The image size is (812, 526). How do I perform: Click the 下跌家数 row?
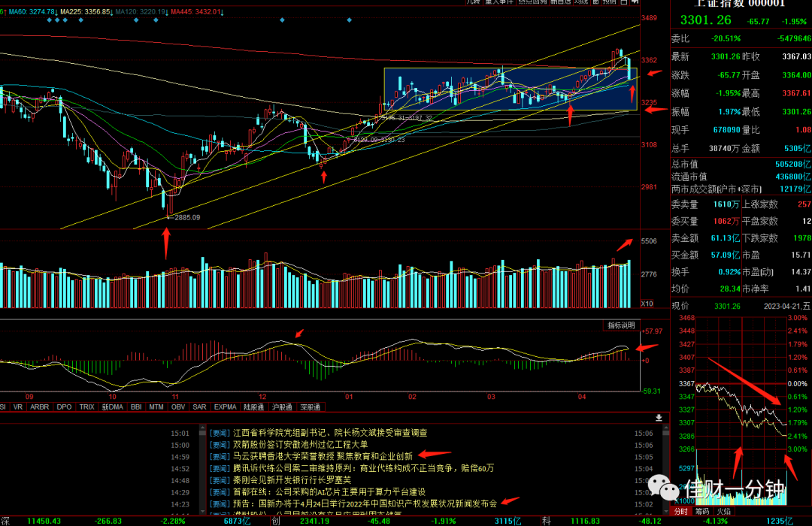tap(777, 238)
